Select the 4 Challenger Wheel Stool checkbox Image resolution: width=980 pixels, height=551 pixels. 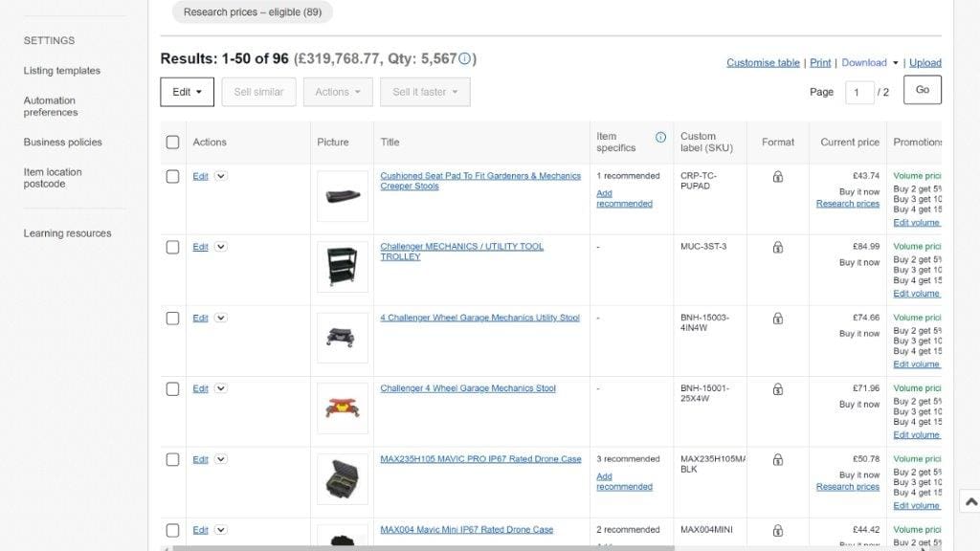point(172,319)
